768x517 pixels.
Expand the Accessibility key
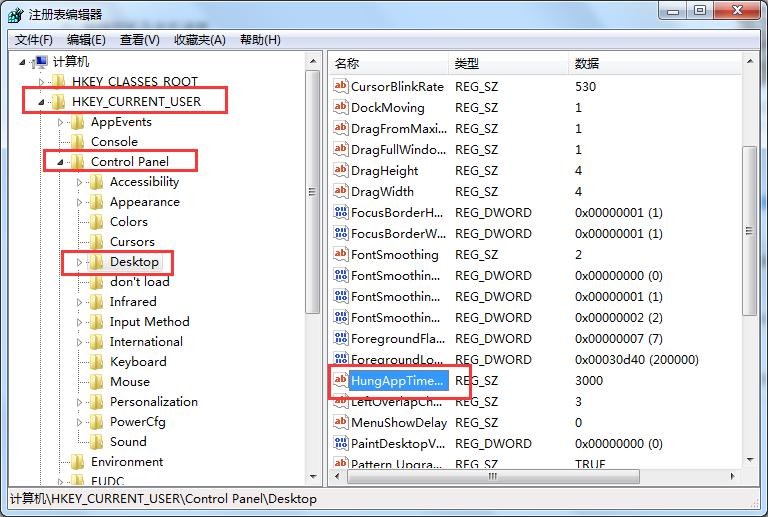pos(80,182)
